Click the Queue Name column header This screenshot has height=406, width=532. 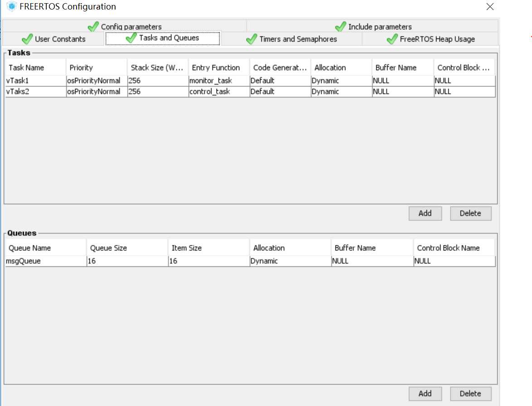(x=45, y=248)
